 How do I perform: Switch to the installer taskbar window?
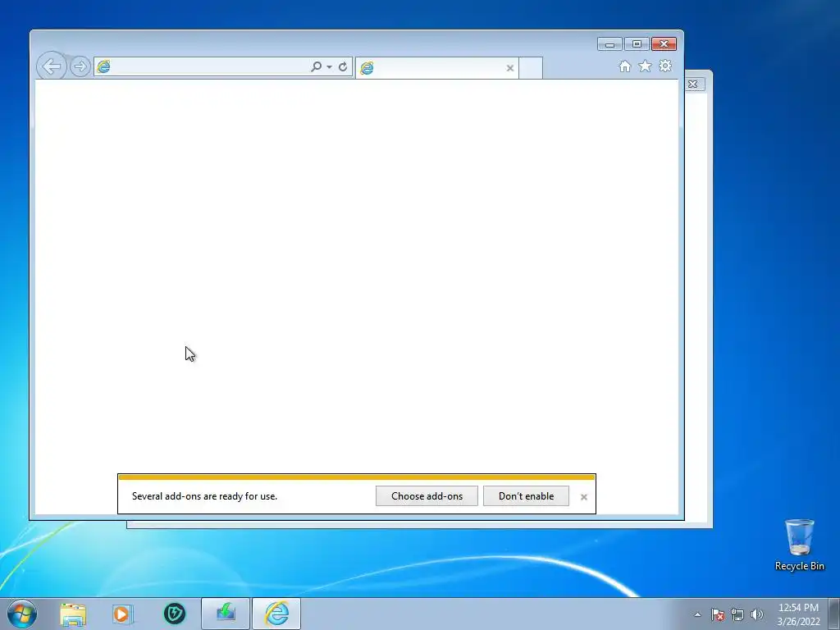click(226, 614)
